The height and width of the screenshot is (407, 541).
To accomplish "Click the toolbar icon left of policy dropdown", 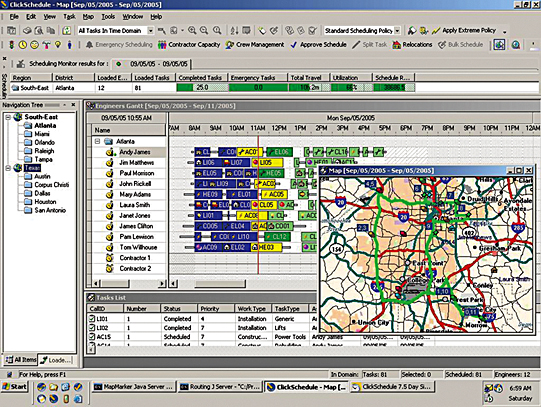I will (x=313, y=31).
